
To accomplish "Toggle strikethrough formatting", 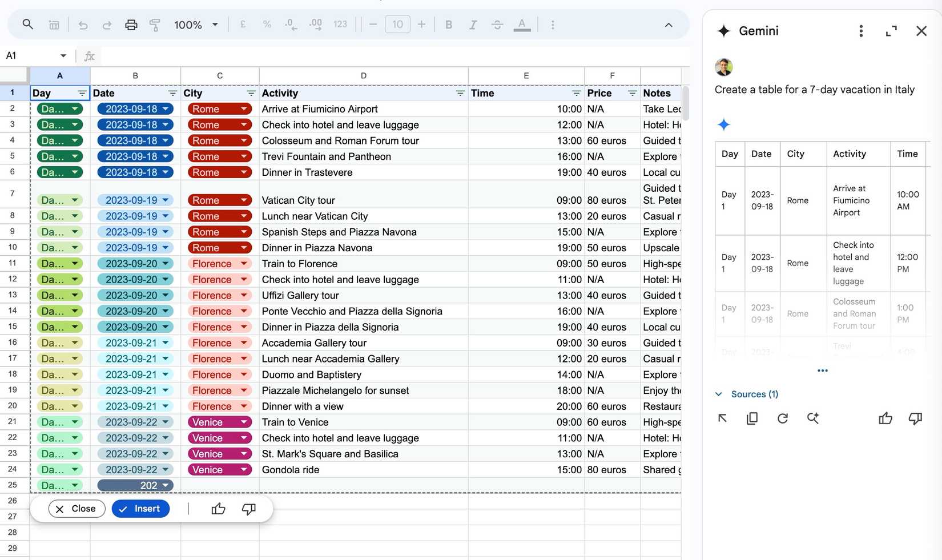I will pos(497,25).
